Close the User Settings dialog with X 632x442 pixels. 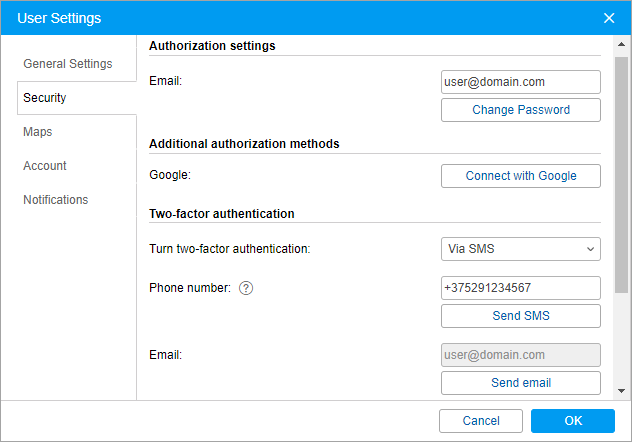pyautogui.click(x=609, y=18)
